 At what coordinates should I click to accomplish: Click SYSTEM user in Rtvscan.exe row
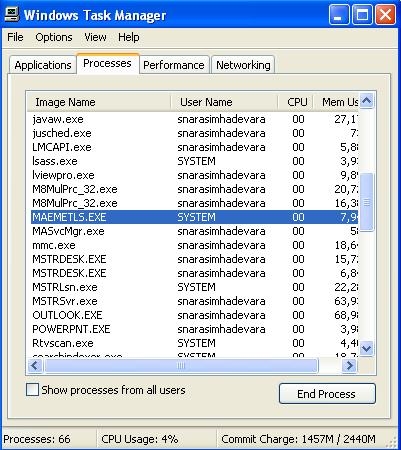(x=196, y=343)
